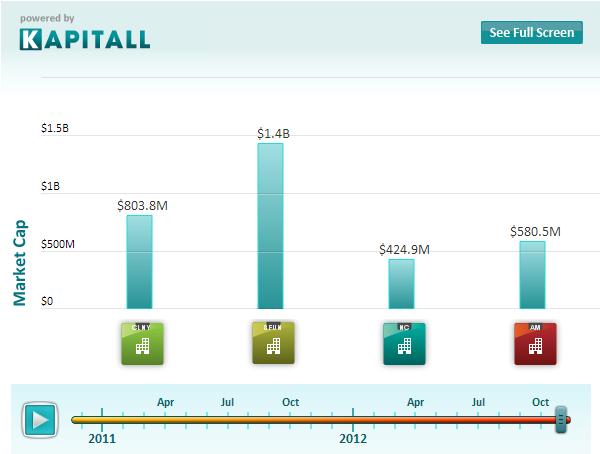Jump to the 2012 marker on the timeline
600x454 pixels.
tap(353, 437)
